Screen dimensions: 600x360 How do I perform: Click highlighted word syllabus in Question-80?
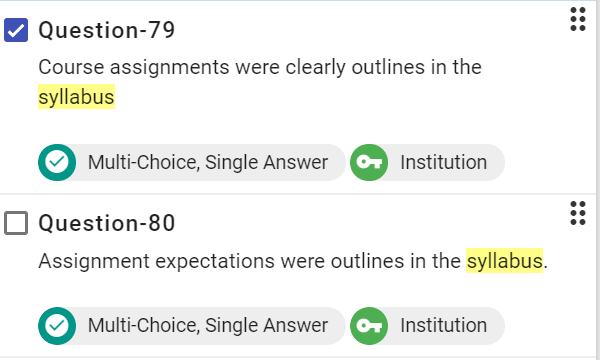[x=504, y=261]
